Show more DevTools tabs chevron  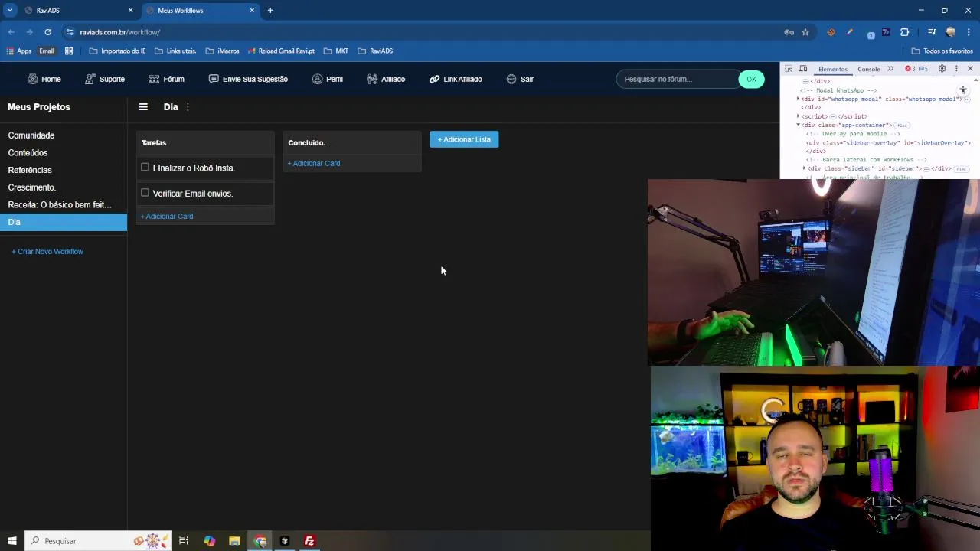tap(890, 69)
